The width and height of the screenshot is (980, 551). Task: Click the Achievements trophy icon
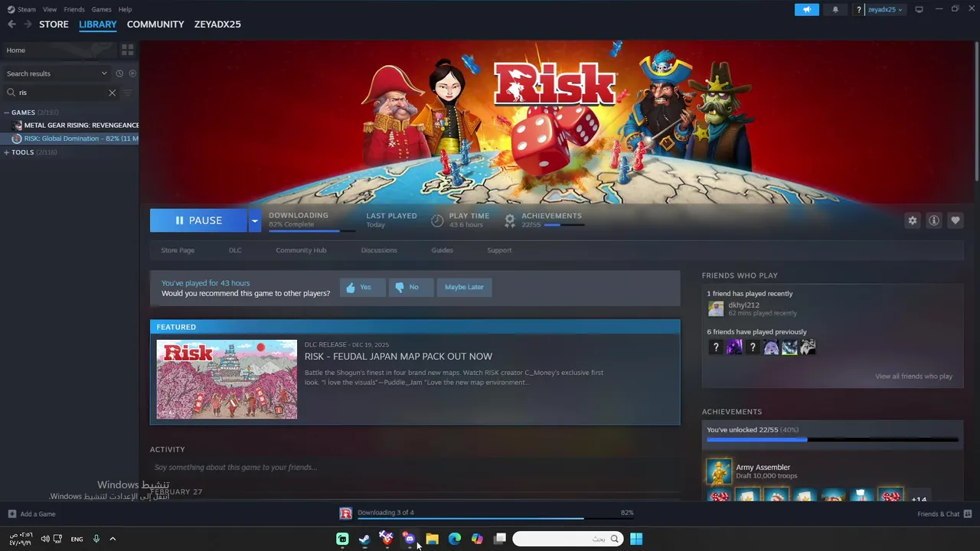[510, 220]
